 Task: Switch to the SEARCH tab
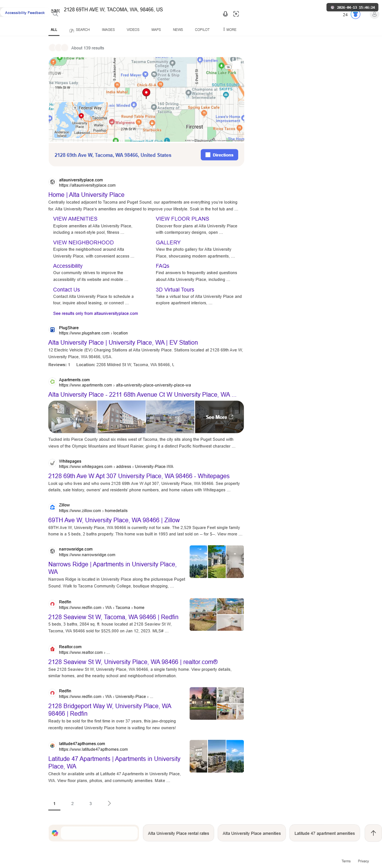[x=80, y=30]
